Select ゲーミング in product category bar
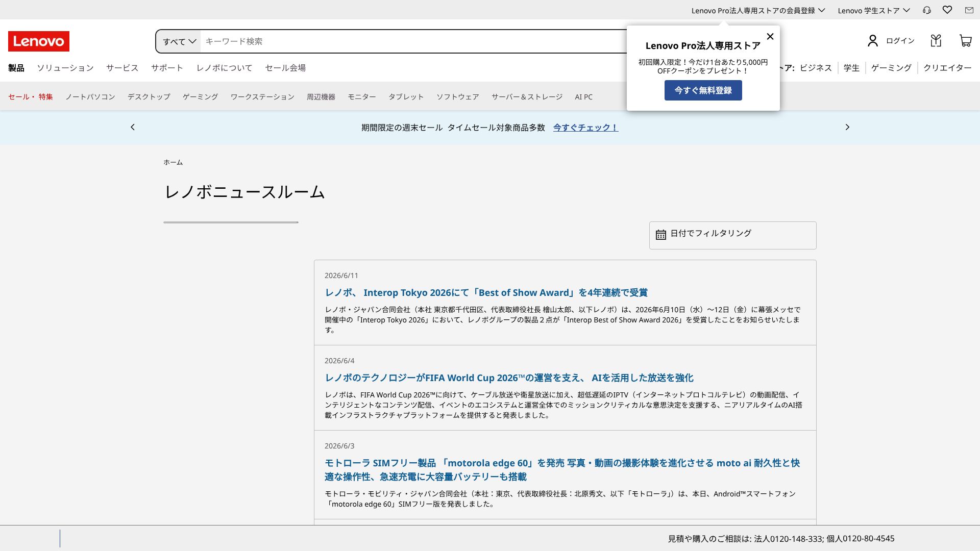The height and width of the screenshot is (551, 980). pyautogui.click(x=201, y=97)
